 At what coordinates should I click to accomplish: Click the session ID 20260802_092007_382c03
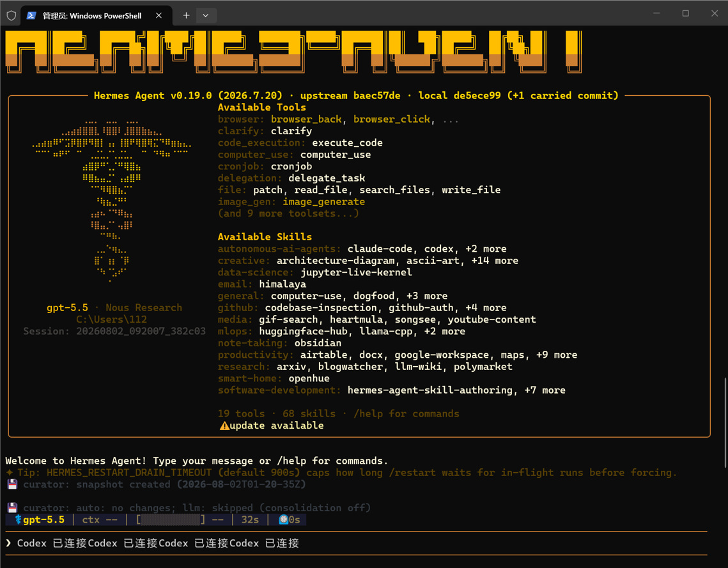(x=141, y=332)
